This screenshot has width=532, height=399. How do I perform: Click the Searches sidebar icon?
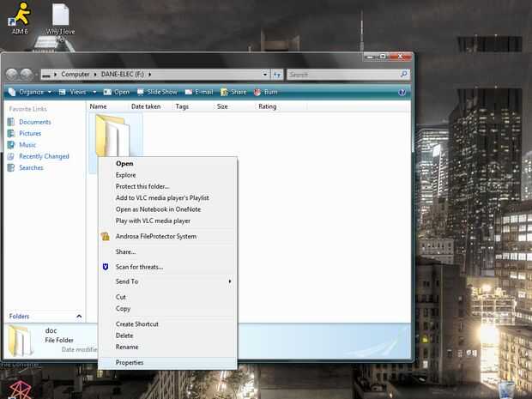click(x=11, y=167)
